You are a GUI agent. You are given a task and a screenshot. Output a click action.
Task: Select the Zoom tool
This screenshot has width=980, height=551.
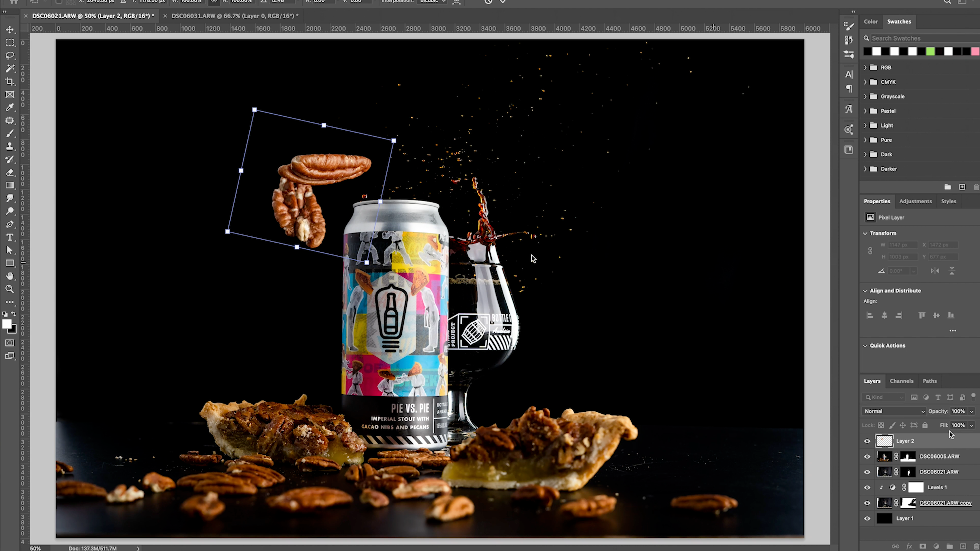(x=10, y=289)
